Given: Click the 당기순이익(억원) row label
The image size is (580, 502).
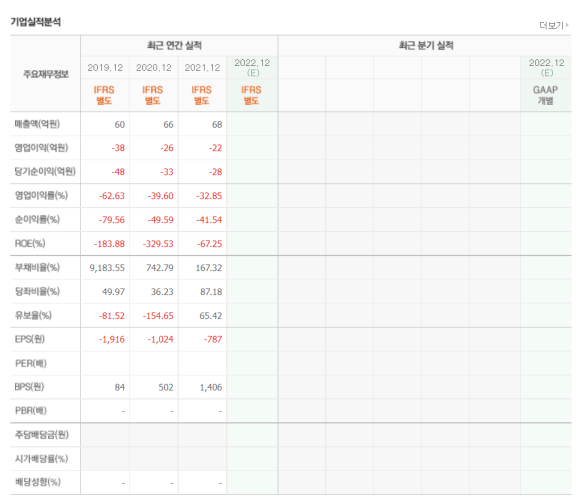Looking at the screenshot, I should (45, 172).
